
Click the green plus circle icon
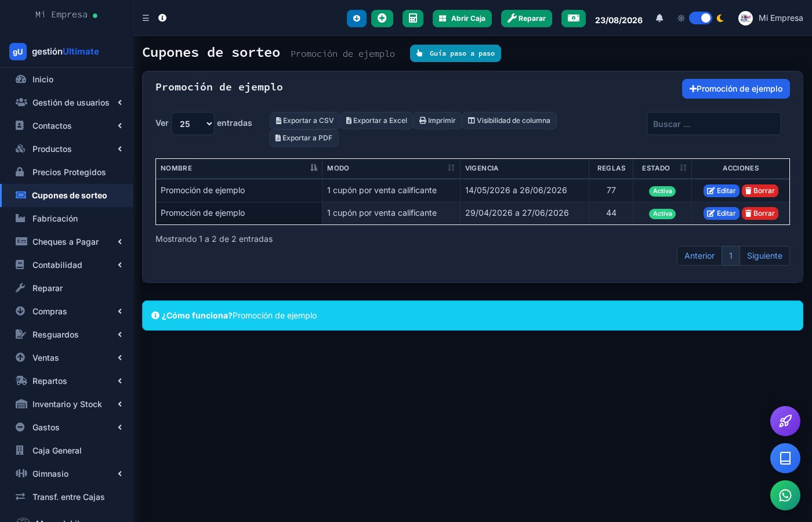click(x=382, y=19)
